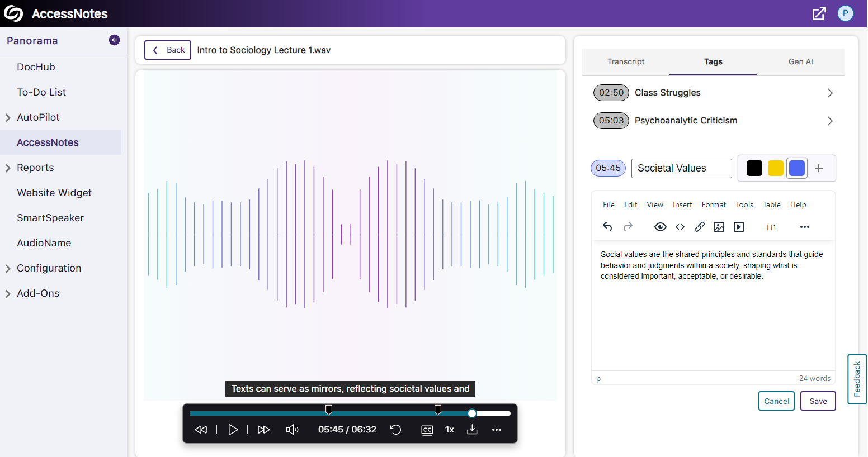Undo the last edit in the note editor

pyautogui.click(x=607, y=227)
